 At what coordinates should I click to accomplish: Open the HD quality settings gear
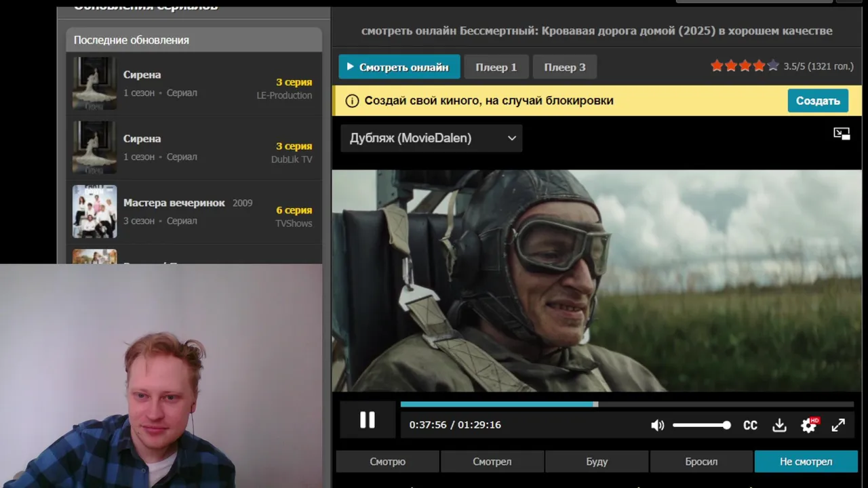(809, 425)
